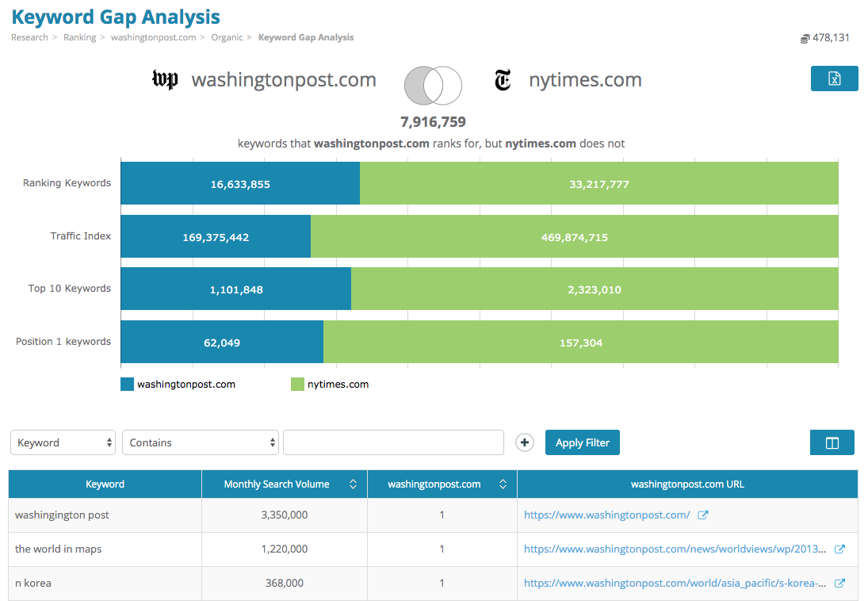Click the nytimes.com T logo
This screenshot has width=868, height=601.
pos(503,79)
